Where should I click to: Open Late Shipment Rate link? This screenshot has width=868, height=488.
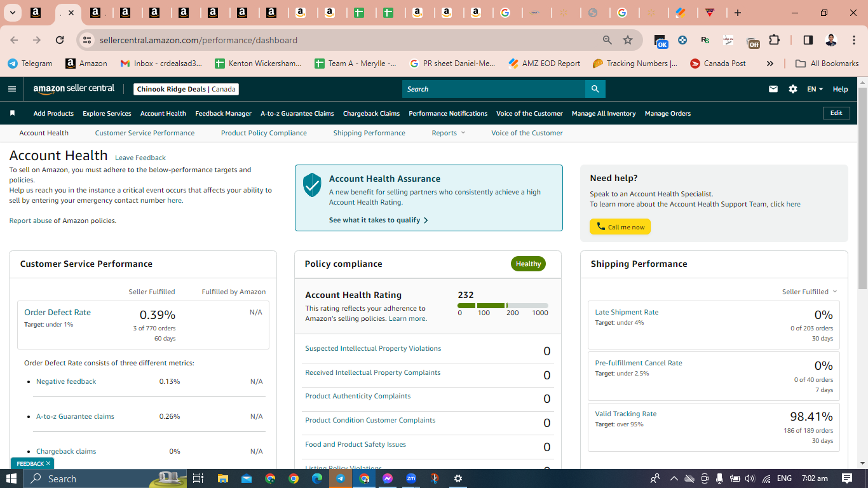click(x=627, y=312)
